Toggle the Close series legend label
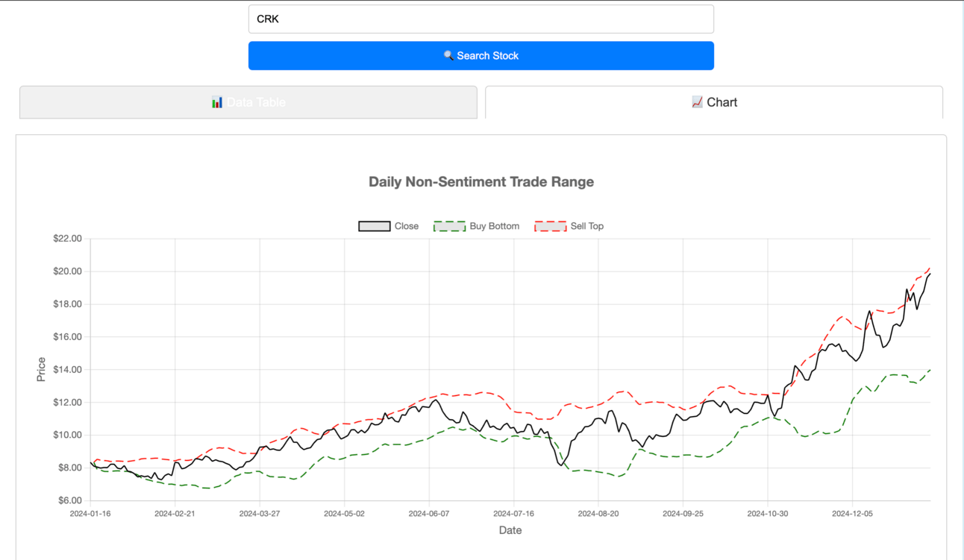 pos(406,226)
